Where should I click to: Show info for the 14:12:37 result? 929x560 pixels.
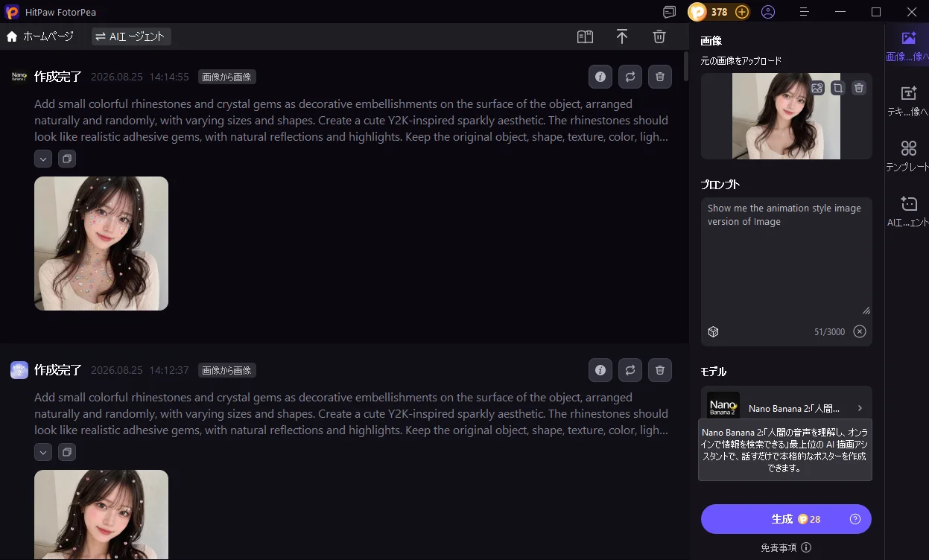pos(600,370)
